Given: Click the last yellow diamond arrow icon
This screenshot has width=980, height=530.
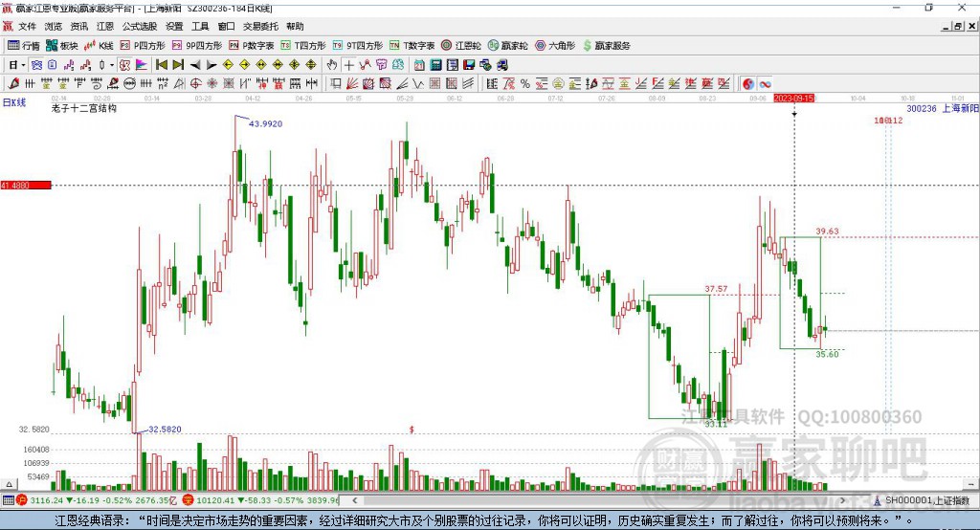Looking at the screenshot, I should click(x=311, y=65).
